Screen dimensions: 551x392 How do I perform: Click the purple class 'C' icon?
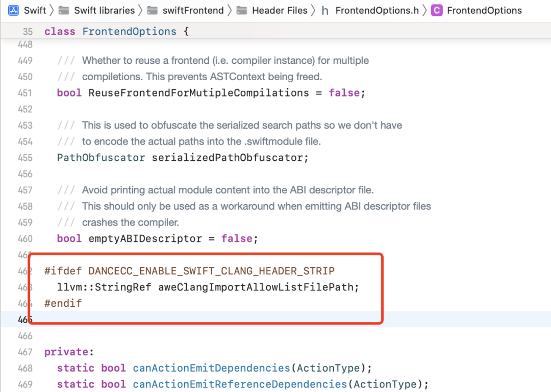[x=436, y=11]
